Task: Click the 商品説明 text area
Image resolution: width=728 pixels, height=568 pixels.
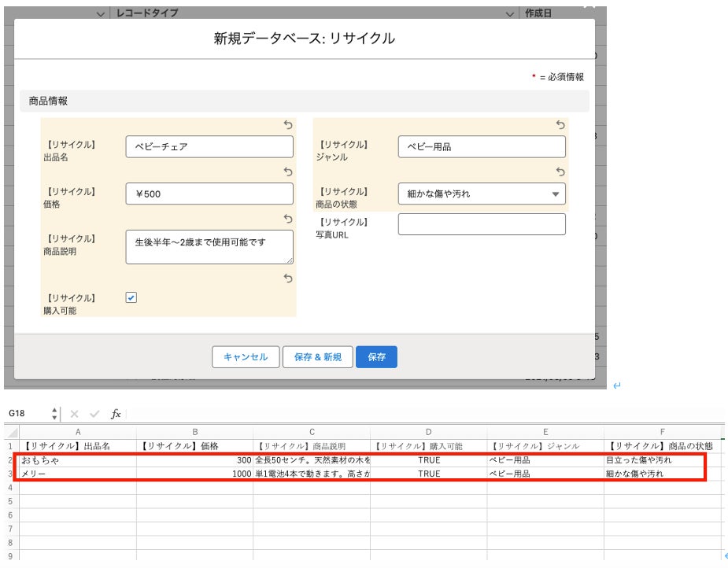Action: pos(209,247)
